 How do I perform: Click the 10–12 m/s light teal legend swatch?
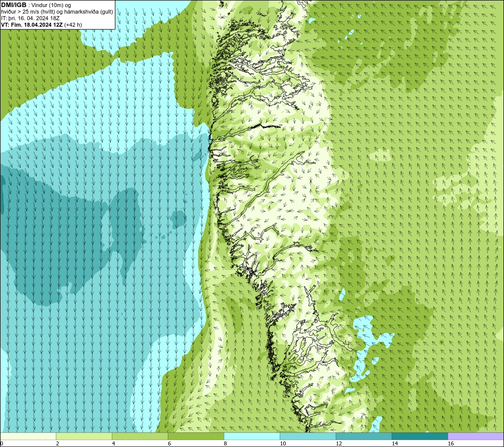coord(308,436)
